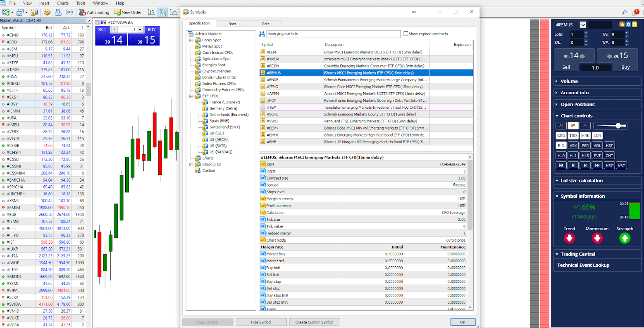
Task: Jump chart to start with rewind button
Action: coord(561,165)
